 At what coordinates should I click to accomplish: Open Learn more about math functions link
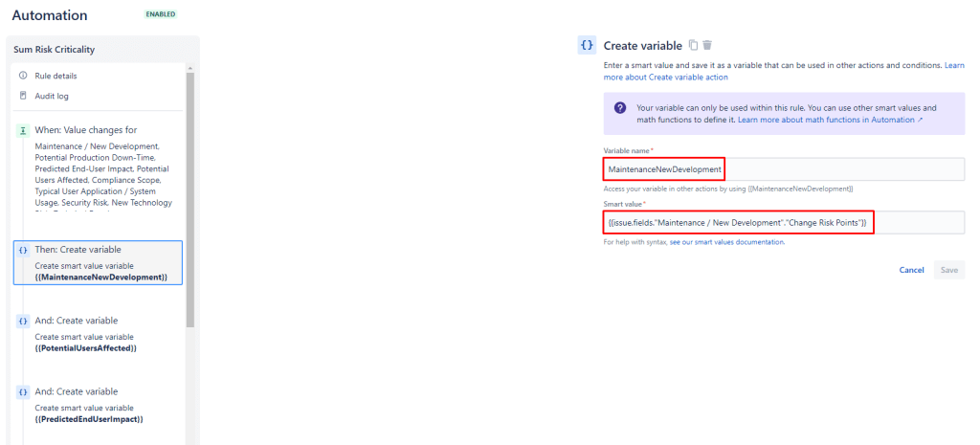click(829, 120)
